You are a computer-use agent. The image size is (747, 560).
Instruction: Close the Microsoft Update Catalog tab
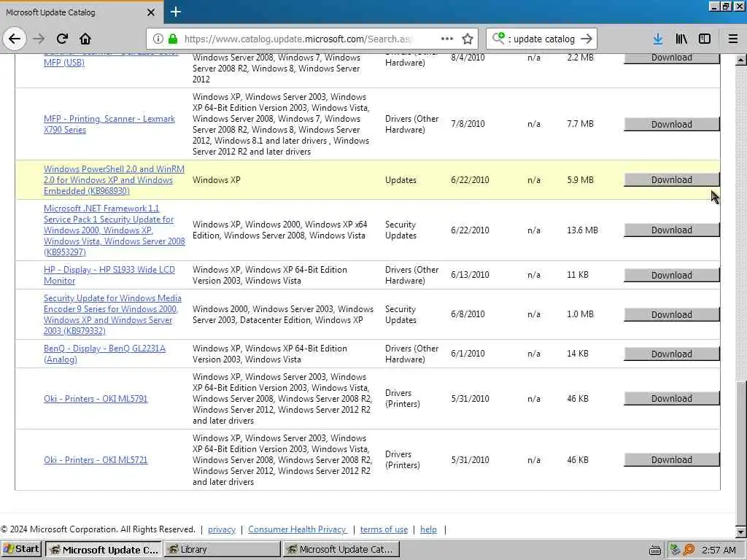151,12
